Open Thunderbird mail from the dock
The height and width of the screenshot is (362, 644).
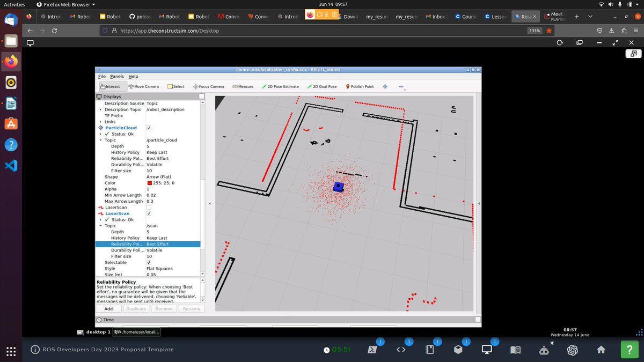(11, 20)
